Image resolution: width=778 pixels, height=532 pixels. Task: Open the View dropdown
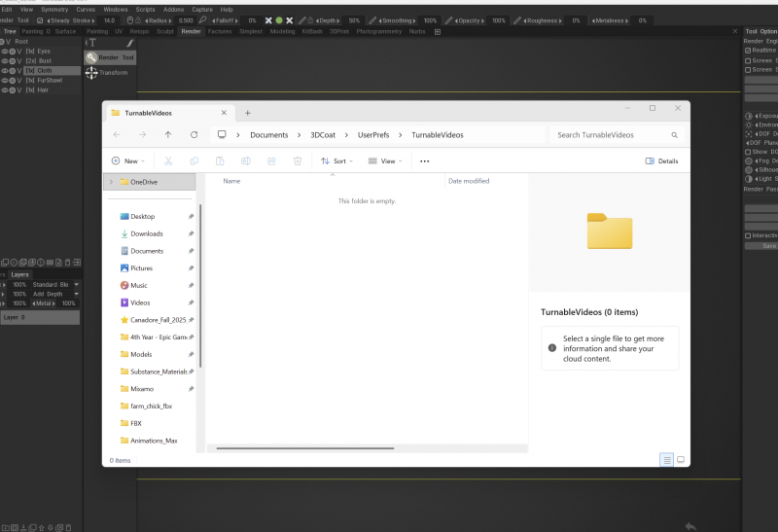(x=385, y=160)
